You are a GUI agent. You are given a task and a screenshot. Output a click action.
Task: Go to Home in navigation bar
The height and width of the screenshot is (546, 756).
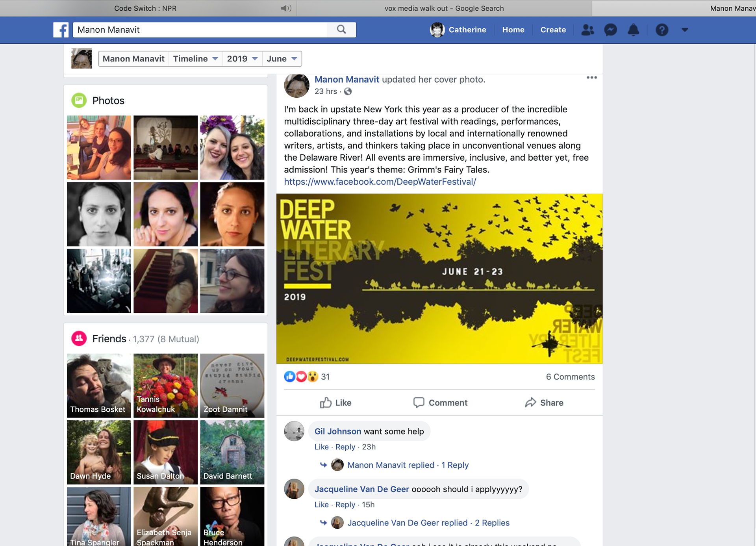[513, 30]
